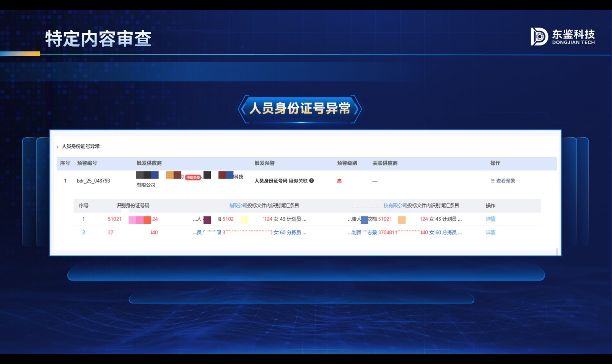This screenshot has width=612, height=364.
Task: Click the ID cell starting with 51021
Action: click(x=133, y=219)
